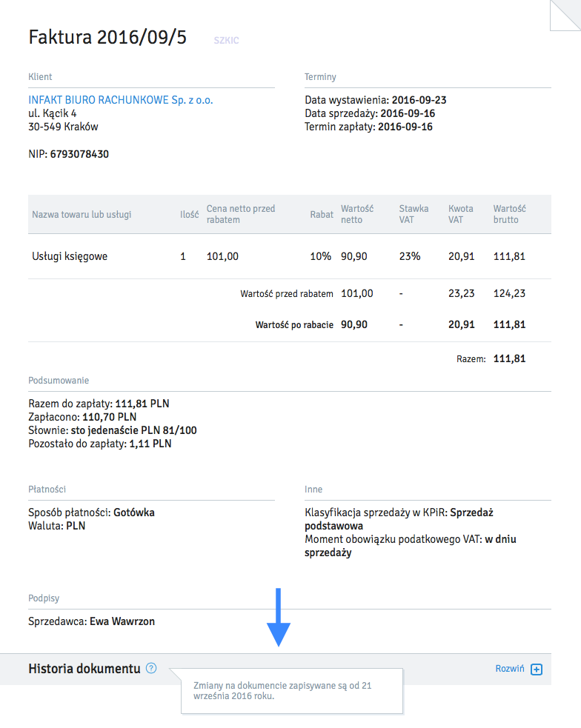Viewport: 581px width, 728px height.
Task: Click the Sprzedawca name Ewa Wawrzon
Action: point(122,621)
